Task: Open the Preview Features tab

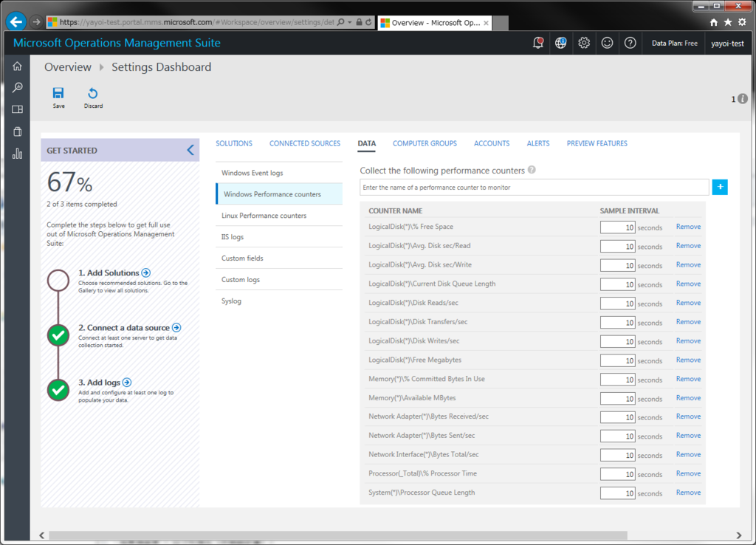Action: pos(597,143)
